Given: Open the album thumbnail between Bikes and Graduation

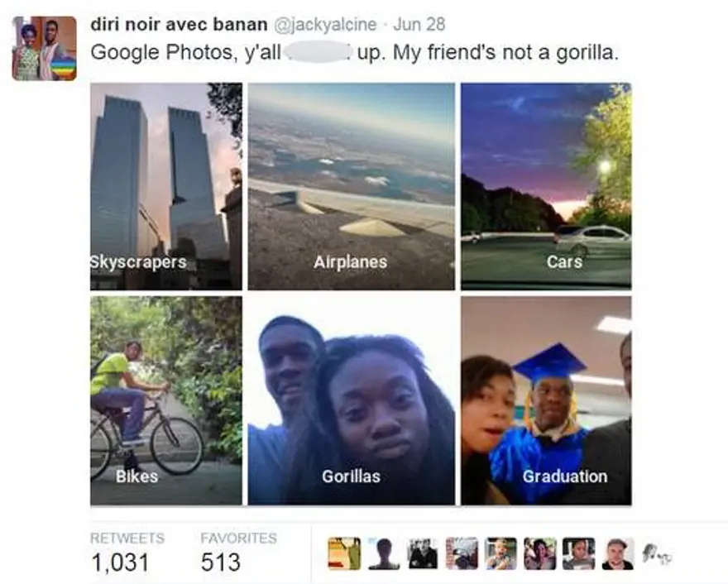Looking at the screenshot, I should 352,400.
